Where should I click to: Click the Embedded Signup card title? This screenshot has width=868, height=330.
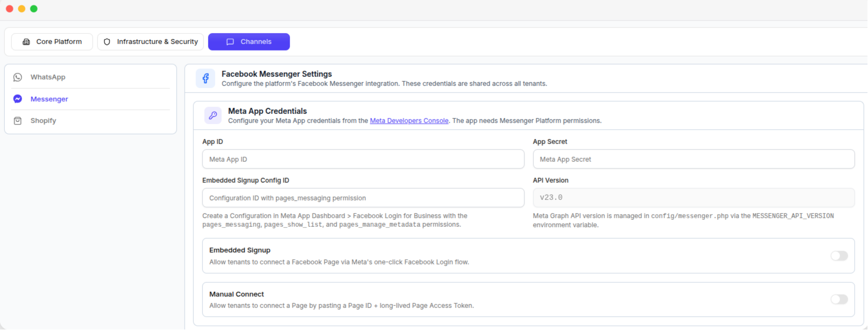[240, 250]
